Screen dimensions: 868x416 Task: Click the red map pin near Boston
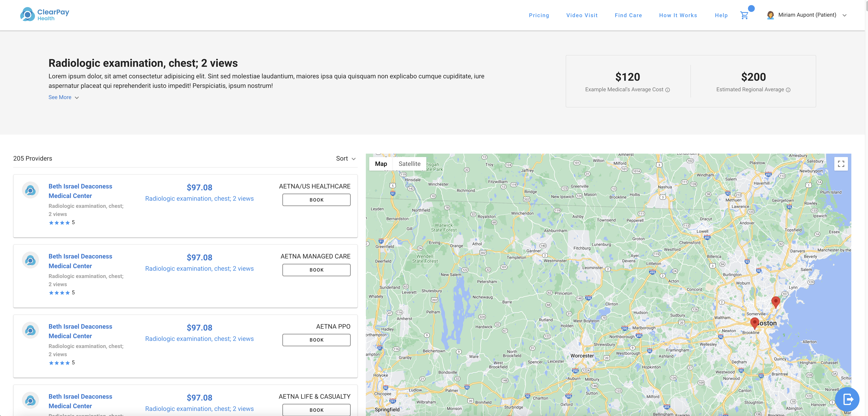[755, 322]
